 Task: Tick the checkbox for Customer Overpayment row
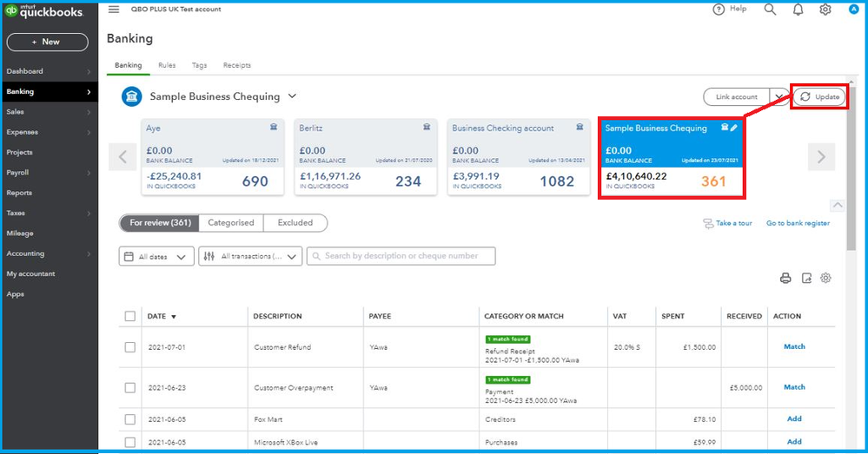pos(130,388)
